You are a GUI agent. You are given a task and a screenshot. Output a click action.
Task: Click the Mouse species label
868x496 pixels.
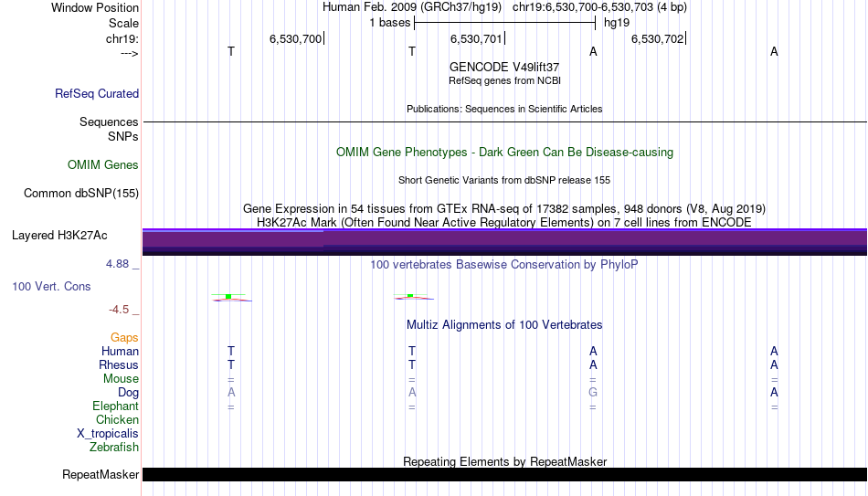coord(121,379)
